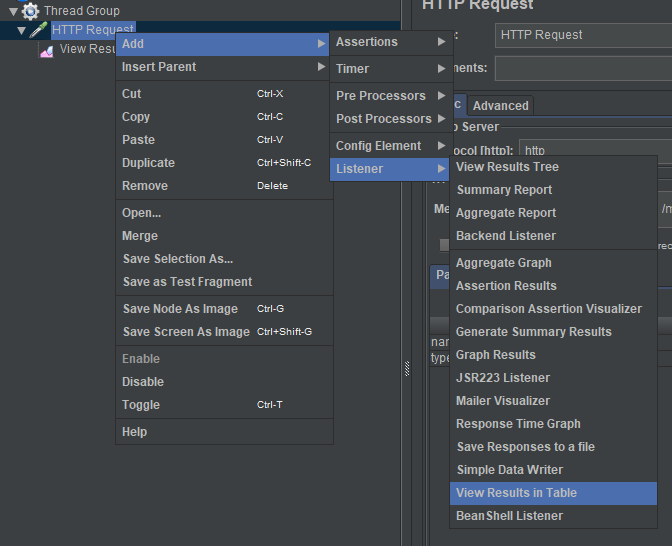
Task: Select Save Responses to a file
Action: click(x=553, y=447)
